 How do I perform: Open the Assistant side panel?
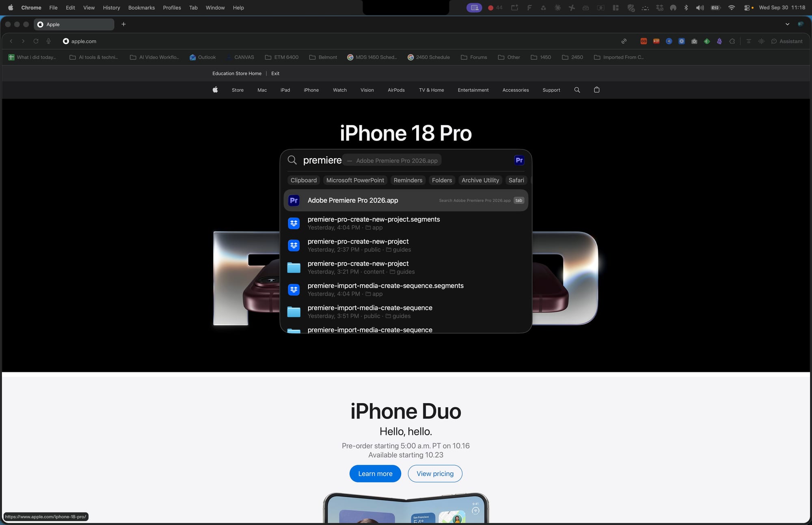pyautogui.click(x=787, y=41)
